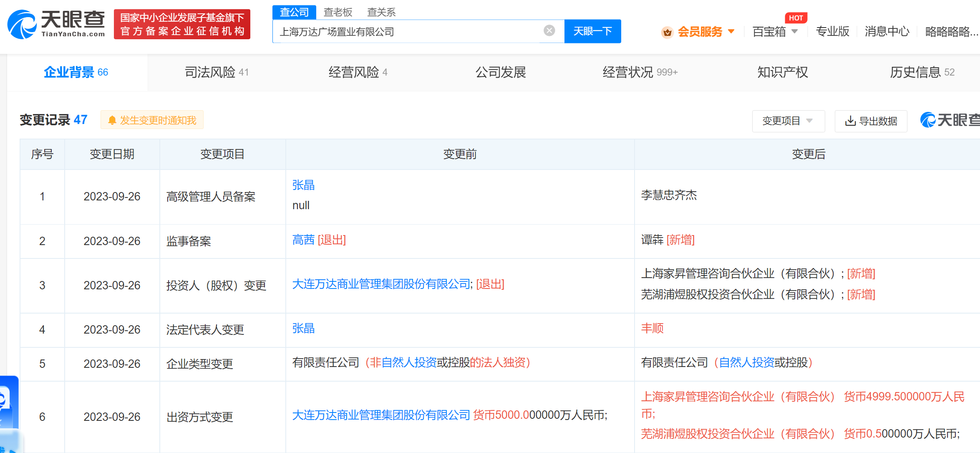980x453 pixels.
Task: Click the floating side widget icon
Action: point(9,413)
